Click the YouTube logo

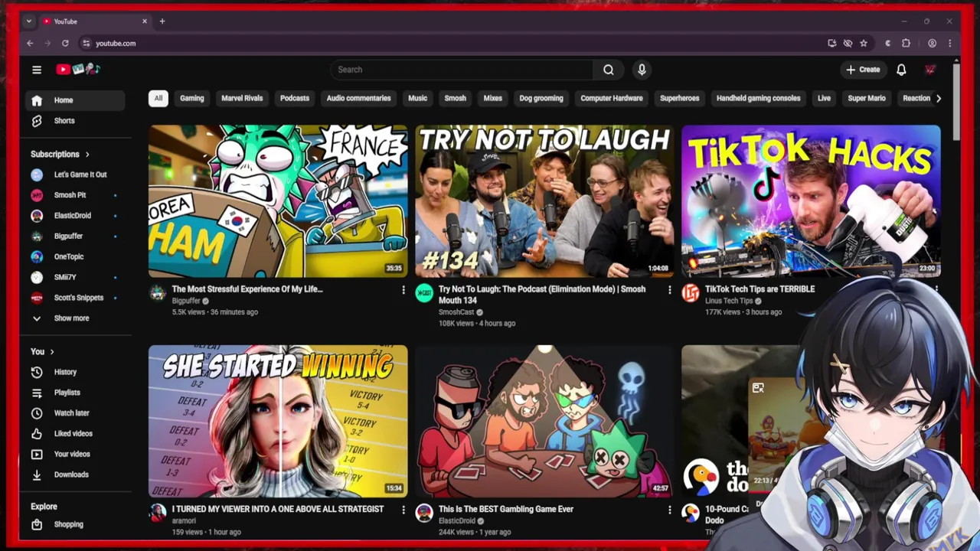tap(78, 70)
